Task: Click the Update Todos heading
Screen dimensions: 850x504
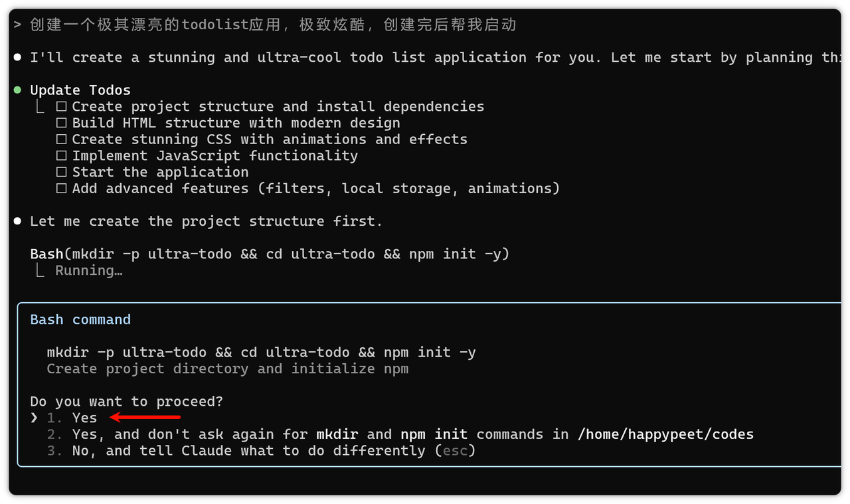Action: pyautogui.click(x=80, y=90)
